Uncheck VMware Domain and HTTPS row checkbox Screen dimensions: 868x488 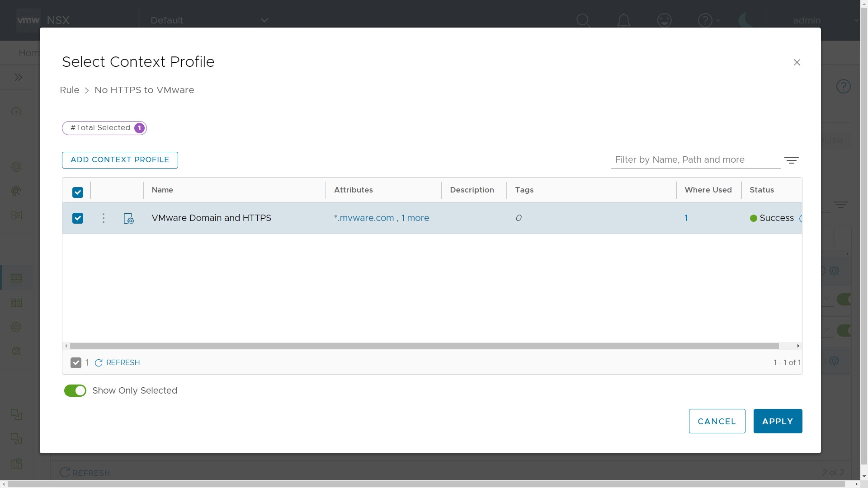[78, 218]
